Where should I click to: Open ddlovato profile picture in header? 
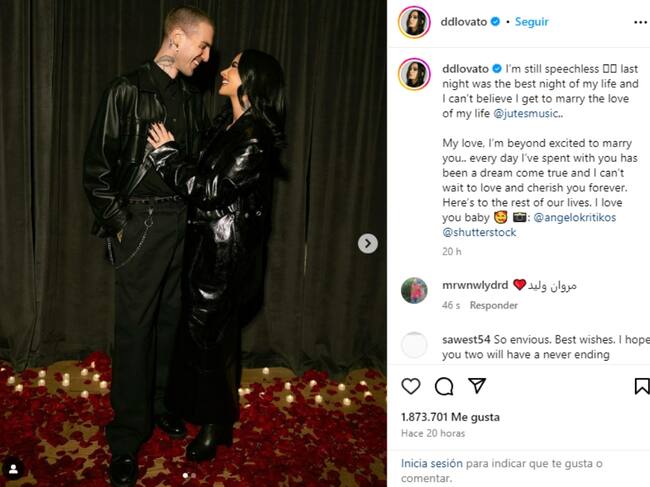(414, 22)
